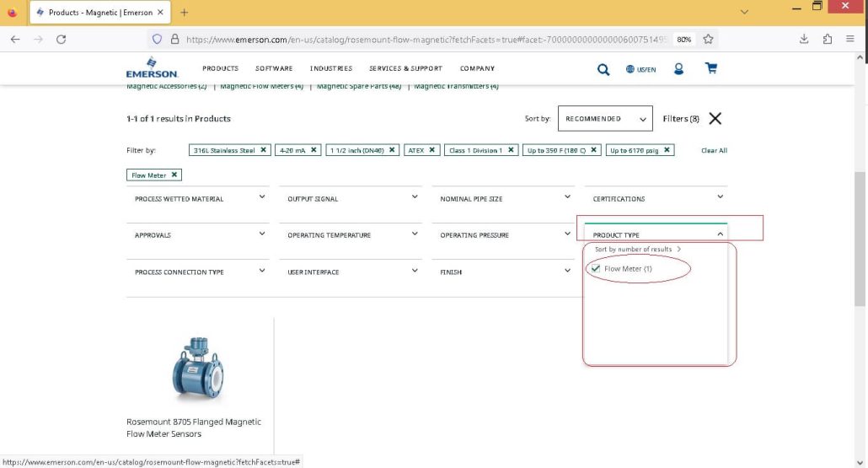Open Rosemount 8705 Flanged Magnetic link

click(194, 428)
